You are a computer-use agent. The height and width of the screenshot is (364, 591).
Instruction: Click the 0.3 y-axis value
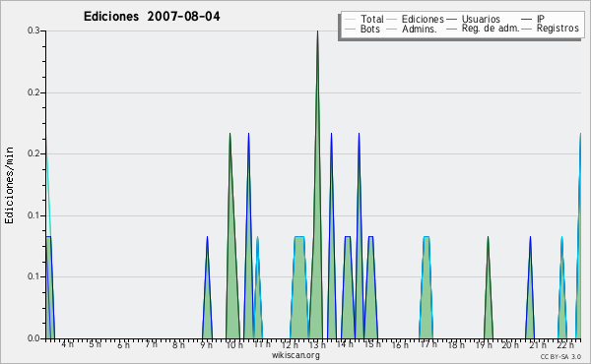pos(33,30)
